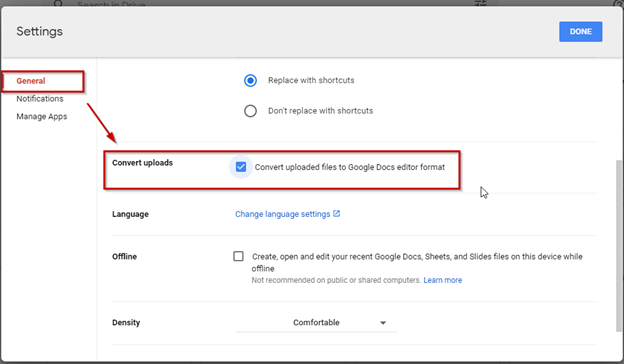Click the Convert uploads label
The image size is (624, 364).
point(142,163)
